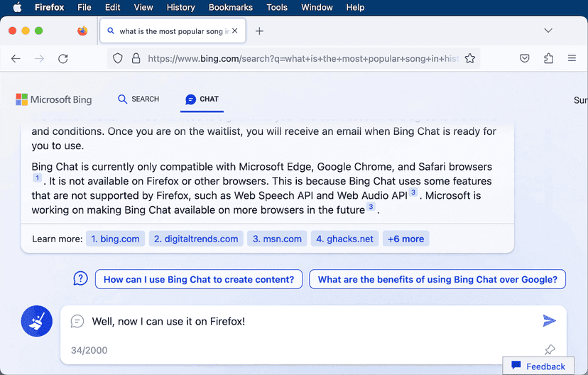The width and height of the screenshot is (588, 375).
Task: Open the Apple menu
Action: pos(17,8)
